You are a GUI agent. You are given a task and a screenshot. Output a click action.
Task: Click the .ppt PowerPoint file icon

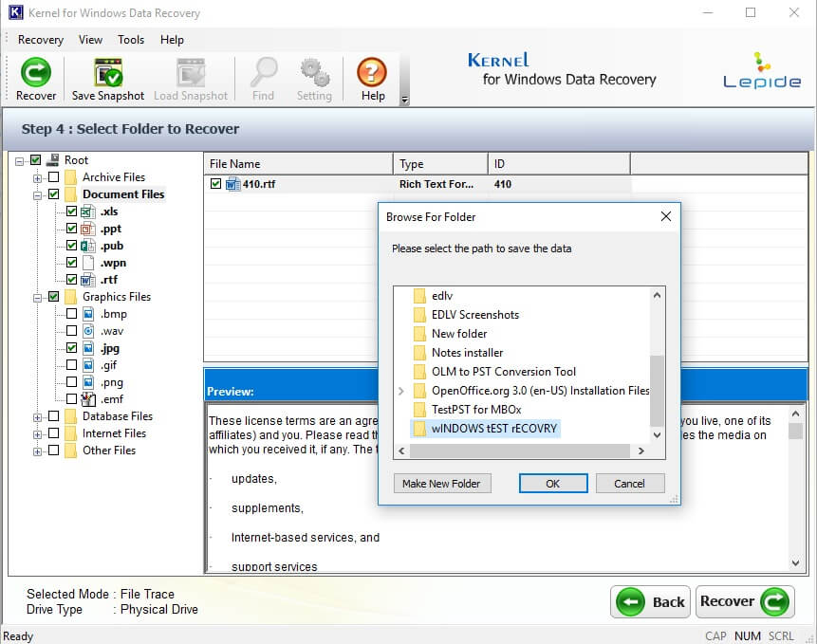point(88,229)
